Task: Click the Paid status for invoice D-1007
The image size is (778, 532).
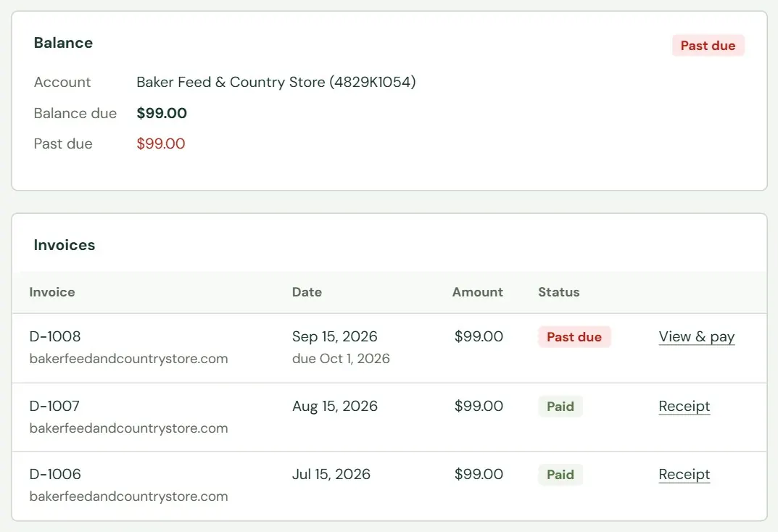Action: 560,407
